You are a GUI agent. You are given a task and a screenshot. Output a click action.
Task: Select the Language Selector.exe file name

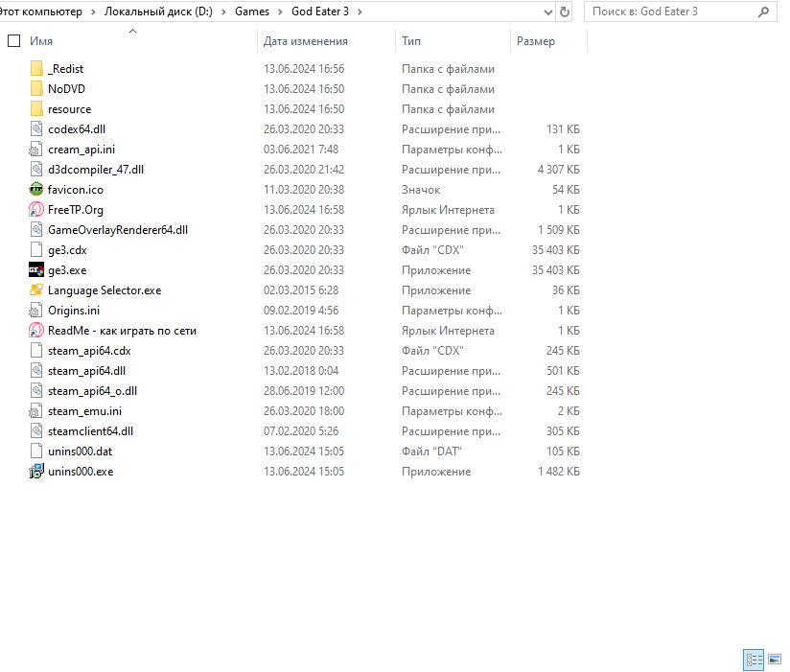pos(105,290)
